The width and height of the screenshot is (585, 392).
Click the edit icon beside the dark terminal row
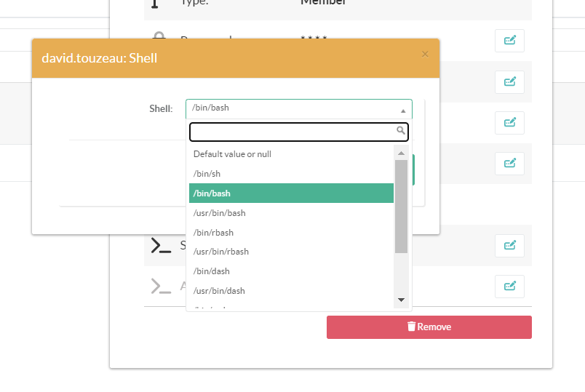509,245
